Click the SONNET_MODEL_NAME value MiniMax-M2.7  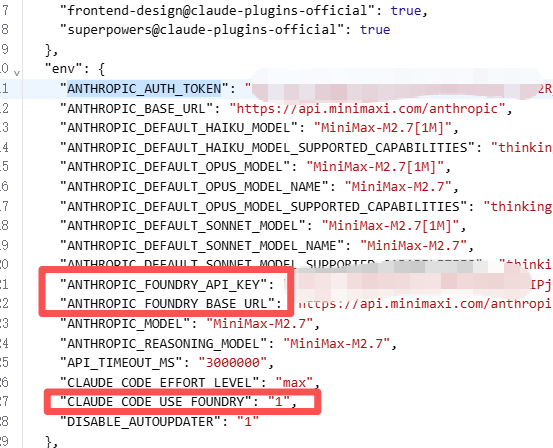click(x=413, y=245)
